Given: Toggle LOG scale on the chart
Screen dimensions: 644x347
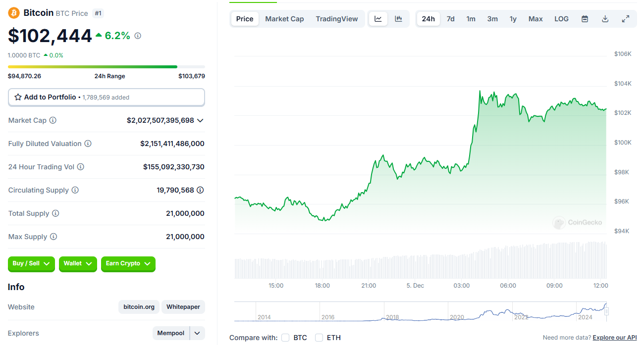Looking at the screenshot, I should coord(561,19).
